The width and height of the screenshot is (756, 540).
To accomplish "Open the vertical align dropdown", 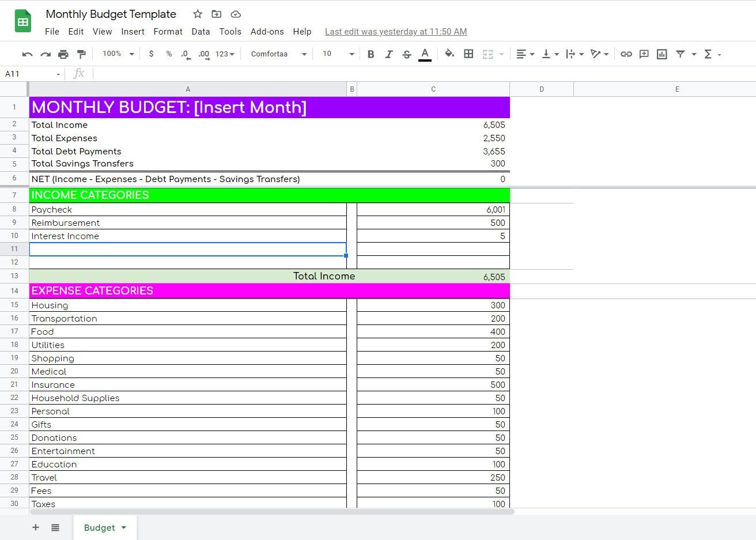I will coord(550,54).
